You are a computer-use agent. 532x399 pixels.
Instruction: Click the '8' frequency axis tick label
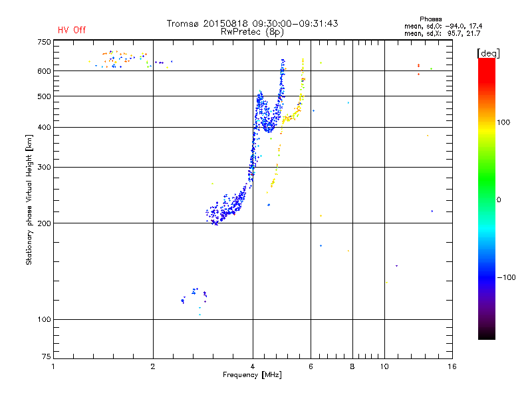352,366
